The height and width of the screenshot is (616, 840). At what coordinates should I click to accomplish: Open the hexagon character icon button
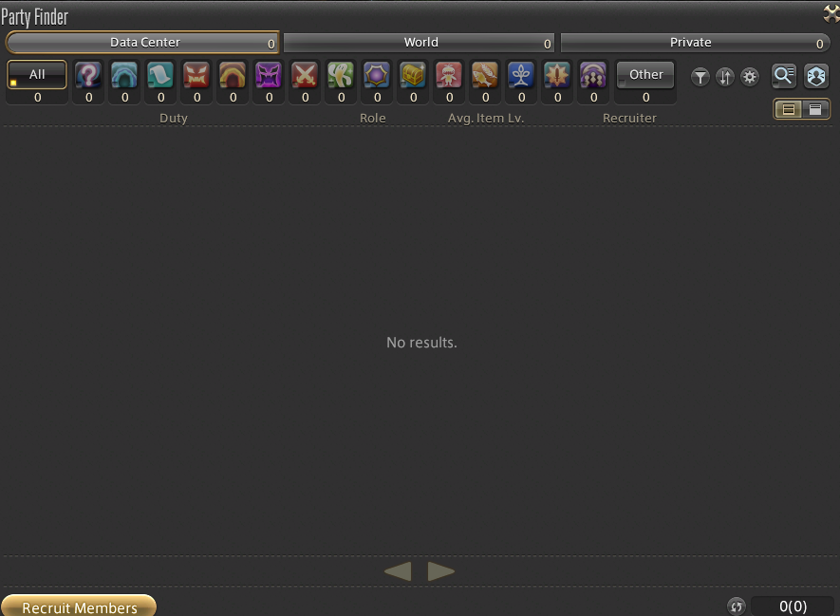(x=816, y=76)
